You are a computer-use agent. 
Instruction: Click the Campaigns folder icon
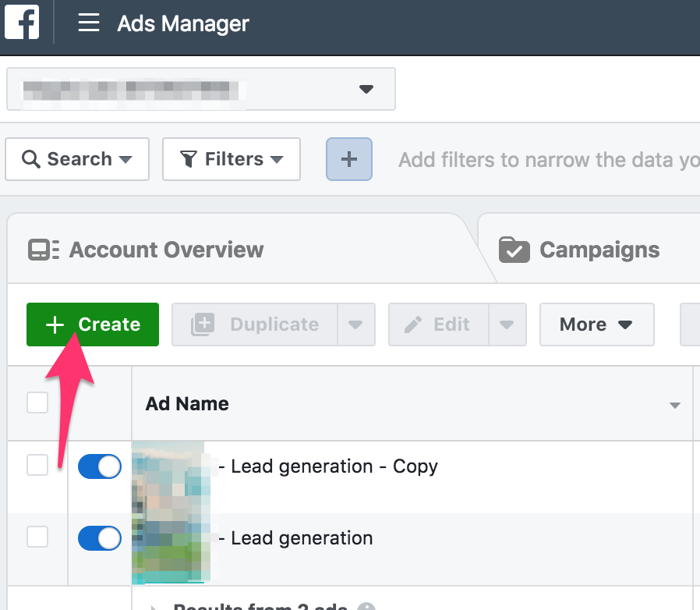pyautogui.click(x=514, y=250)
